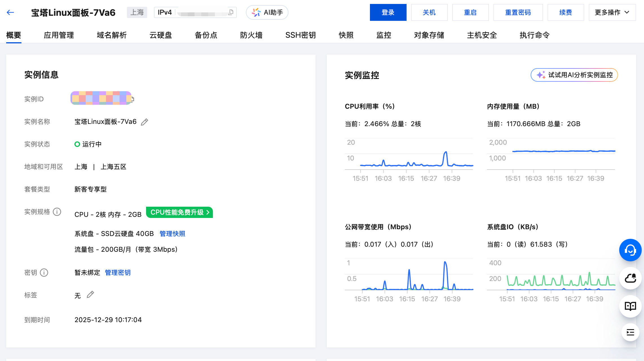
Task: Switch to the 防火墙 tab
Action: (x=251, y=35)
